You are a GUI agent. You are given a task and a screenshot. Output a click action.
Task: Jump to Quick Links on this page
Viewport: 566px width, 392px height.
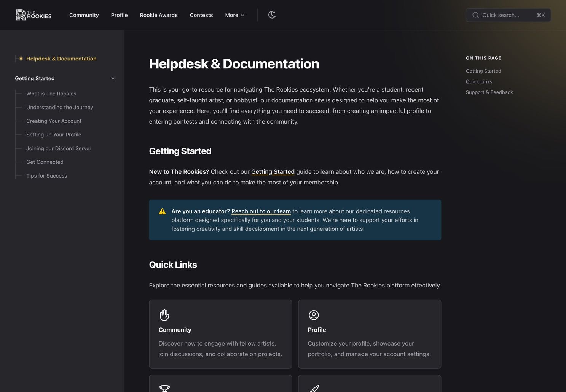click(479, 82)
